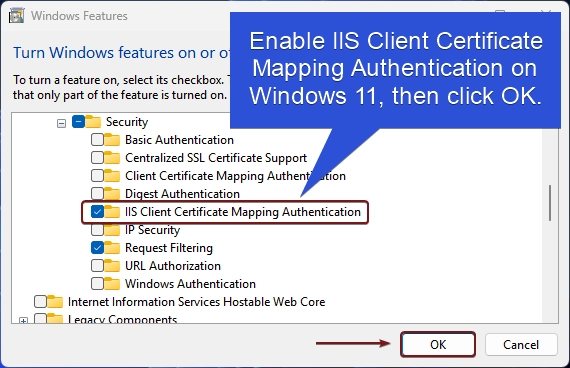Click the IP Security folder icon
This screenshot has height=368, width=570.
pos(112,230)
